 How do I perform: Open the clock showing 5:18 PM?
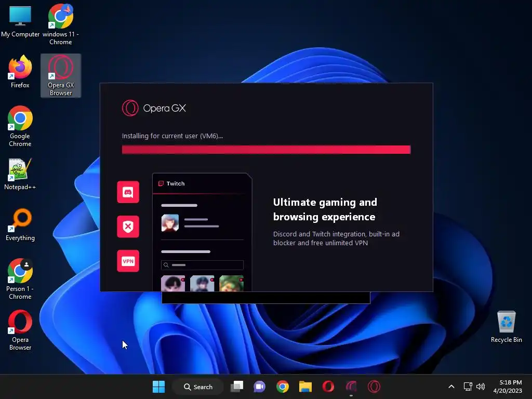508,387
